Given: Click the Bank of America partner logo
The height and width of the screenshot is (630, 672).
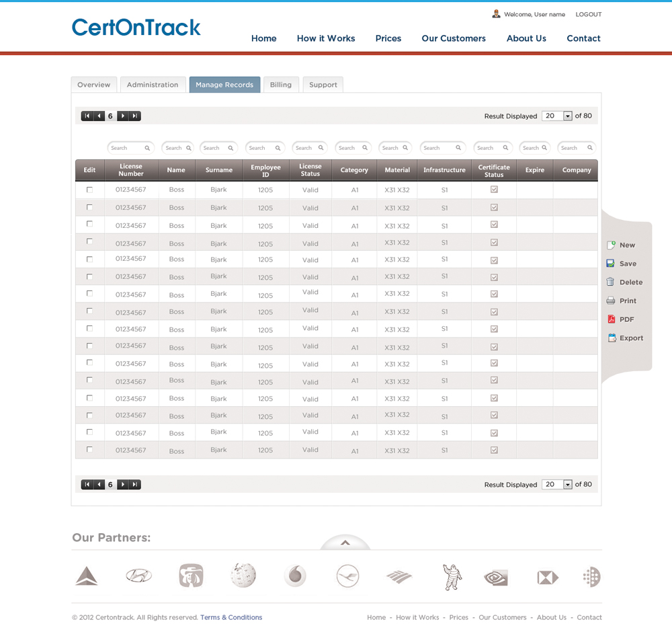Looking at the screenshot, I should point(398,577).
